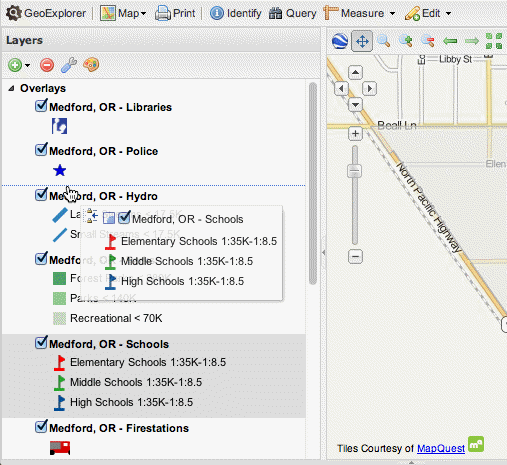This screenshot has width=507, height=465.
Task: Zoom to max extent icon
Action: pyautogui.click(x=494, y=41)
